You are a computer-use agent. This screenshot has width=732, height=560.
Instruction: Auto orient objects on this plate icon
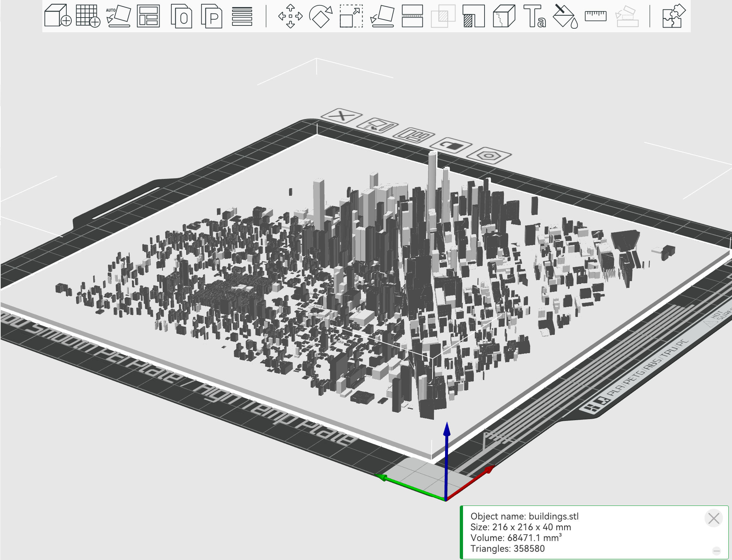tap(378, 125)
